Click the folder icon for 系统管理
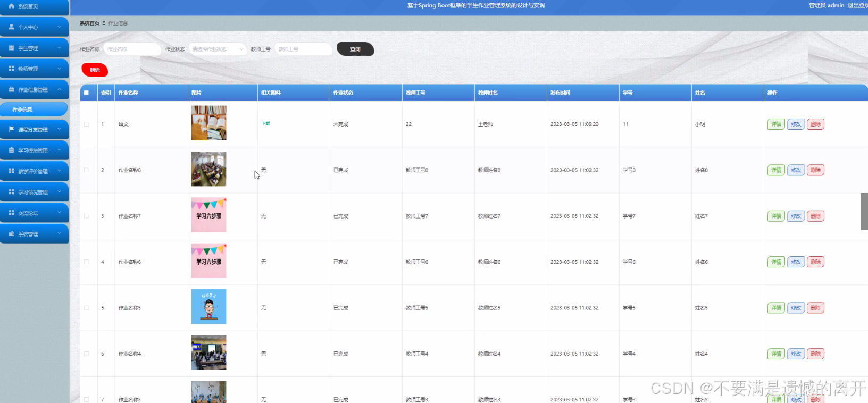 tap(11, 234)
